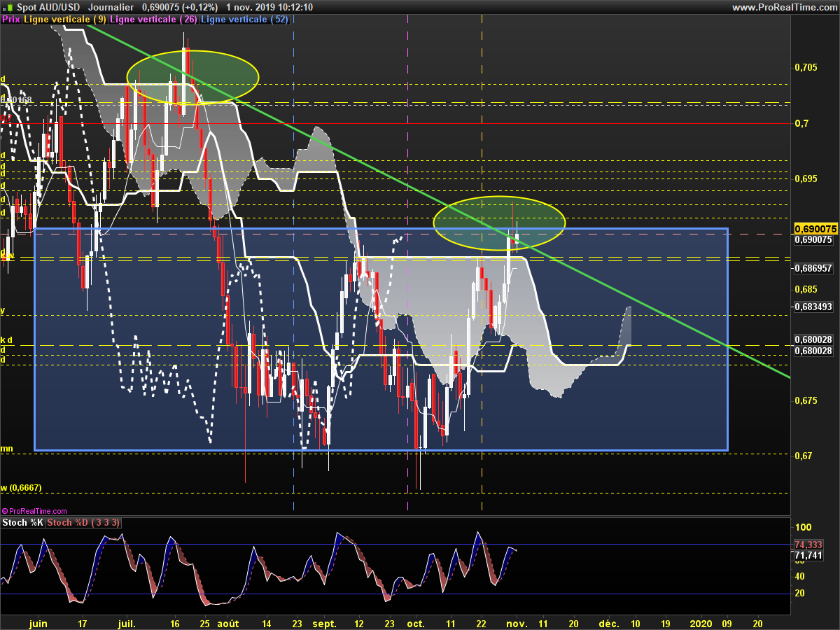Click the août date axis label

227,622
